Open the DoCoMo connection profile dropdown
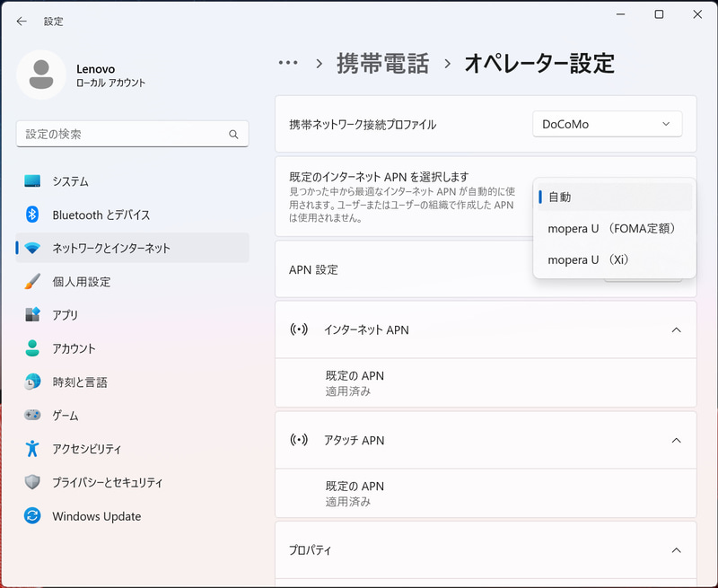The width and height of the screenshot is (718, 588). click(607, 123)
